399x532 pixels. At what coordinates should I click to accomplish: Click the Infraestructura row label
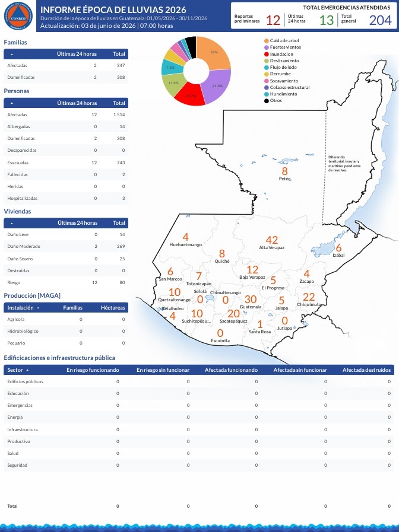(23, 429)
